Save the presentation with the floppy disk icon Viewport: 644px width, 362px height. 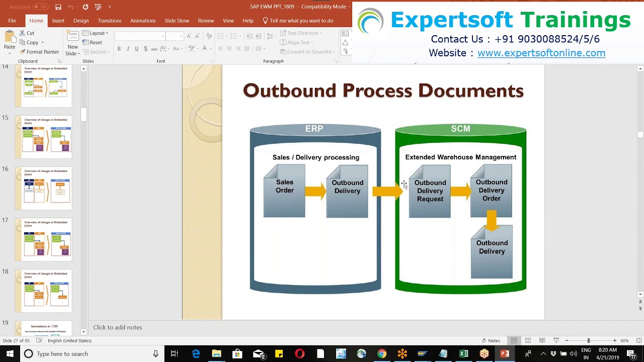coord(58,7)
